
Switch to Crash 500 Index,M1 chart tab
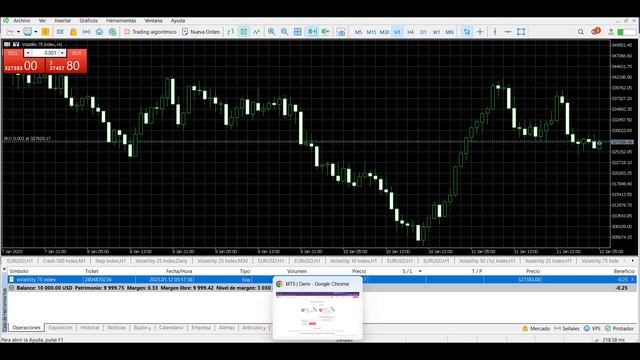click(64, 260)
